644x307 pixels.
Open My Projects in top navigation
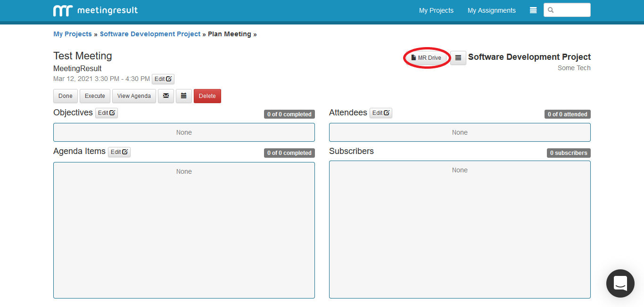click(436, 10)
